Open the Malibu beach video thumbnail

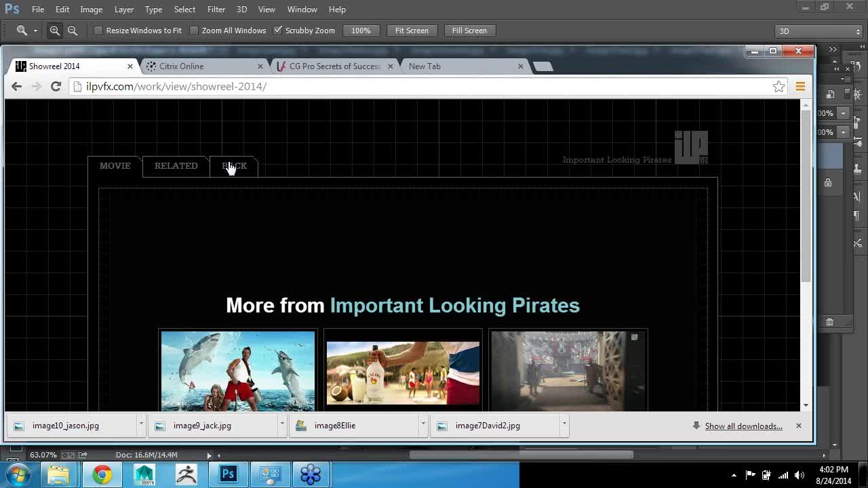click(x=403, y=373)
